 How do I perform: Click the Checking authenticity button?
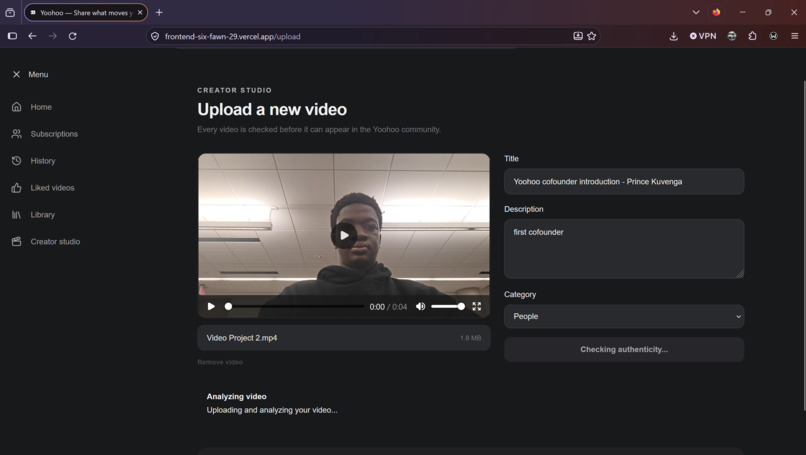point(624,350)
